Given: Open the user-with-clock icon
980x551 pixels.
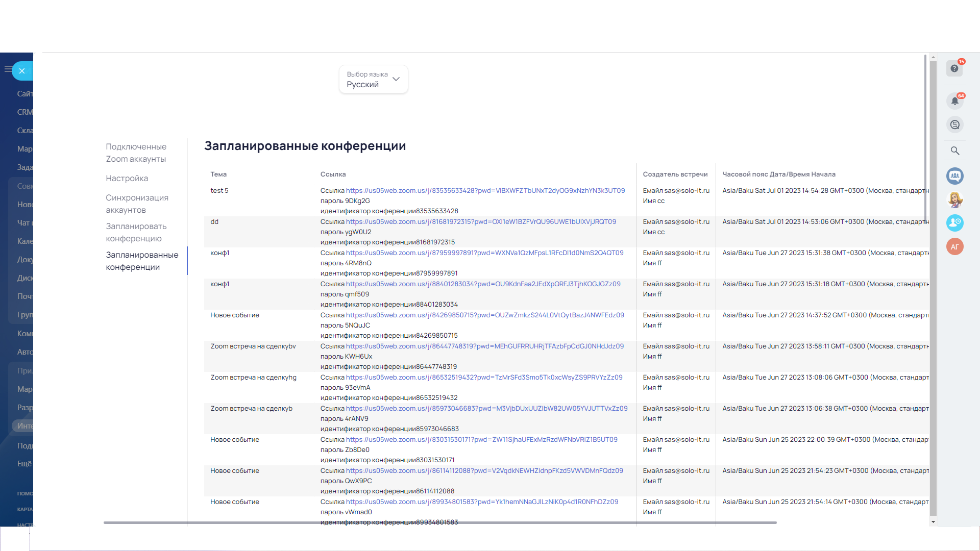Looking at the screenshot, I should point(954,223).
